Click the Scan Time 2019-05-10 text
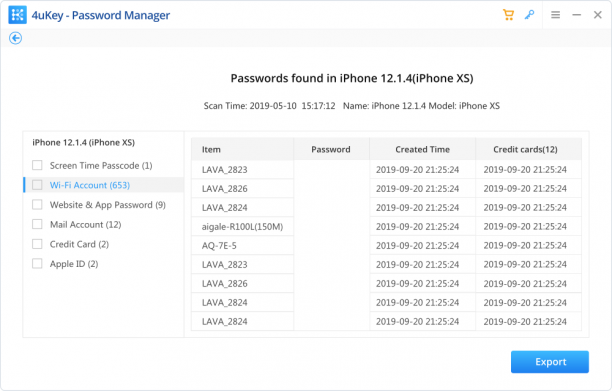 click(269, 106)
